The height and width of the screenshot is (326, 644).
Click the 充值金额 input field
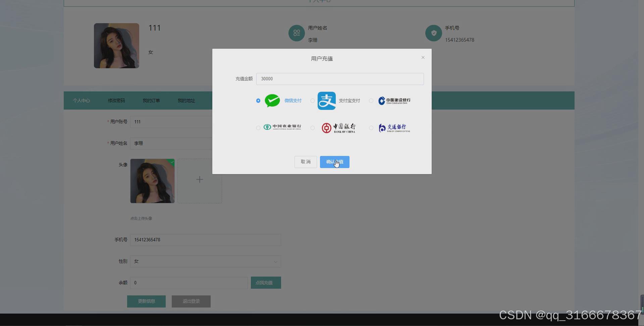(340, 79)
